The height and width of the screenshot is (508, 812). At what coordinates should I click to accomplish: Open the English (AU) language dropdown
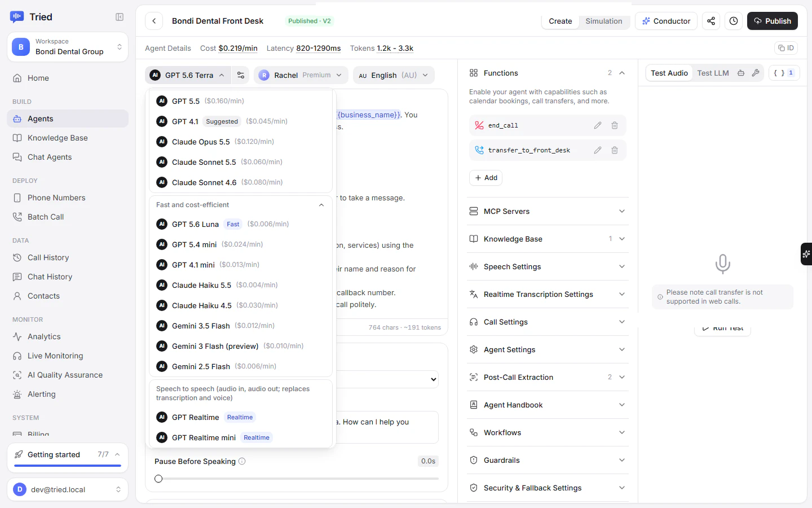[x=394, y=75]
